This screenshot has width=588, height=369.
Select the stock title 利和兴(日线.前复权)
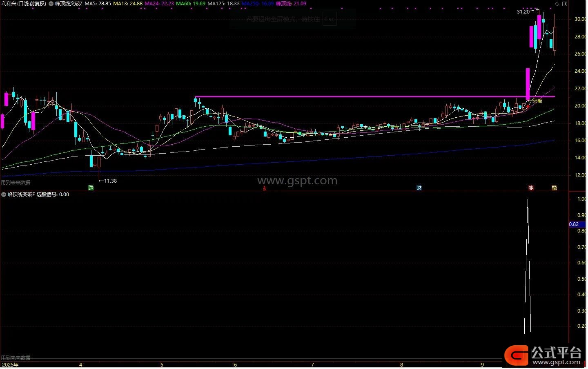point(23,4)
